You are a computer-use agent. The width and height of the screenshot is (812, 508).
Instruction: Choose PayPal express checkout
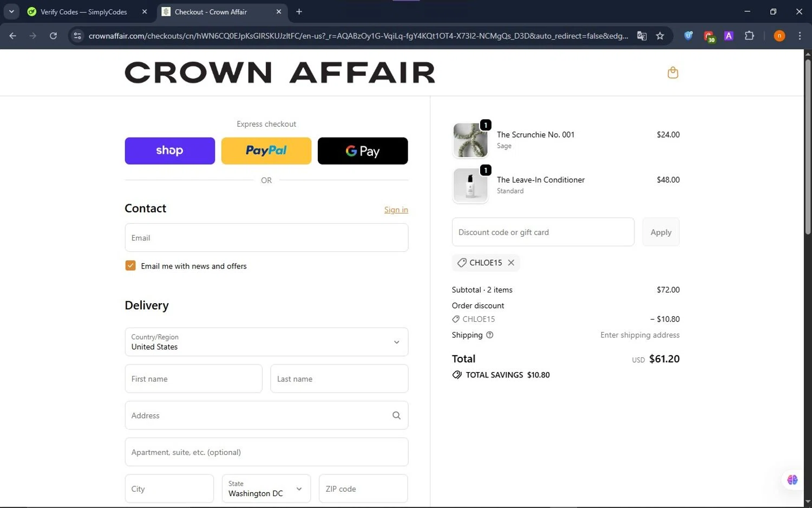[x=266, y=151]
